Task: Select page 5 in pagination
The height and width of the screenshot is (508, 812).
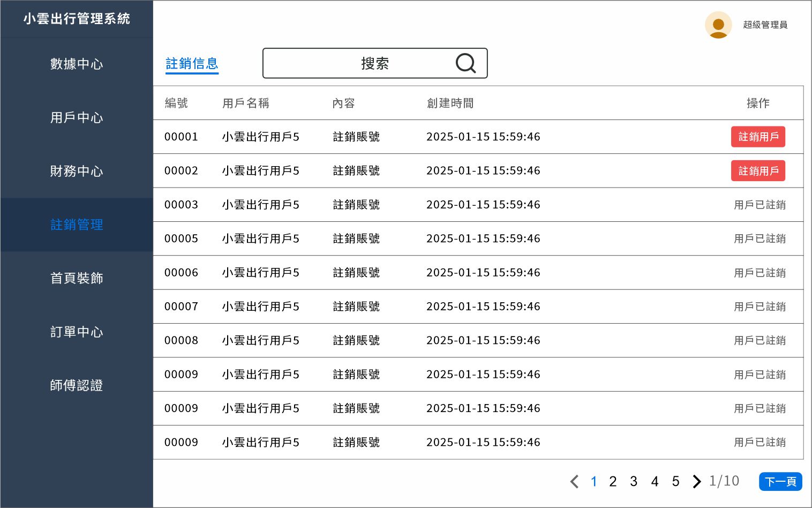Action: tap(675, 481)
